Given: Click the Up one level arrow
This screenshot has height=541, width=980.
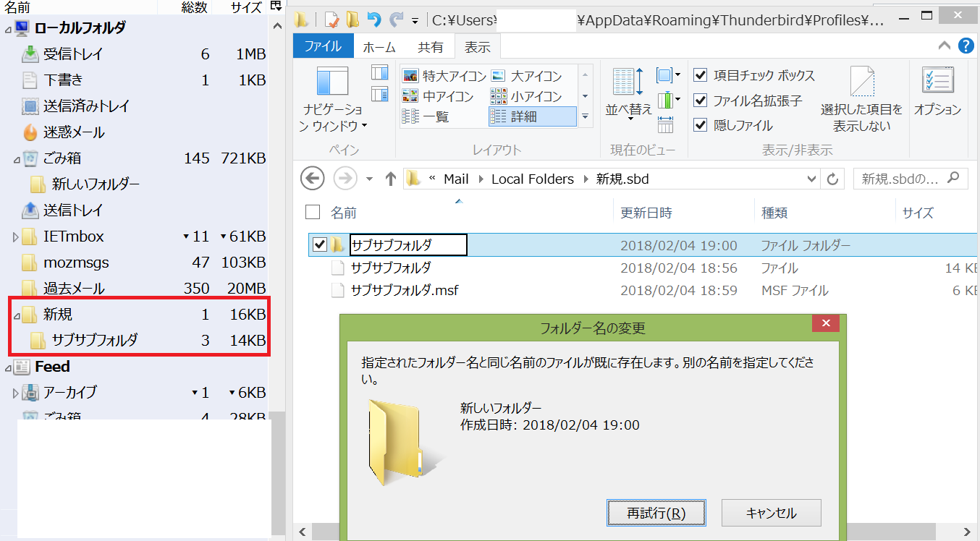Looking at the screenshot, I should click(x=391, y=179).
